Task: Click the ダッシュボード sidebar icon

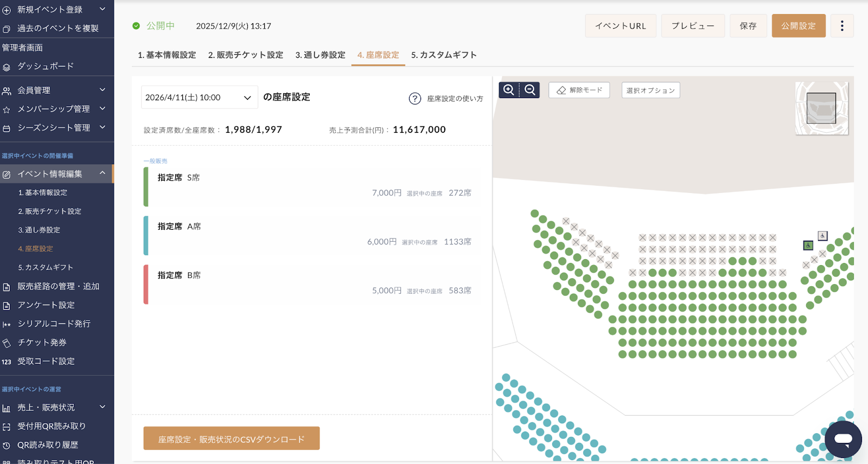Action: point(7,67)
